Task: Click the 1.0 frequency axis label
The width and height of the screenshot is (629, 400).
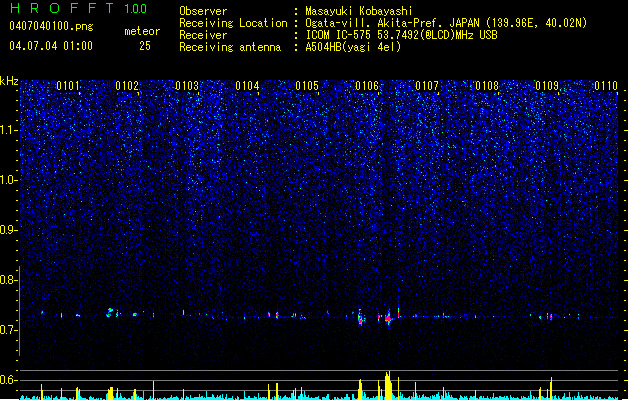Action: coord(8,180)
